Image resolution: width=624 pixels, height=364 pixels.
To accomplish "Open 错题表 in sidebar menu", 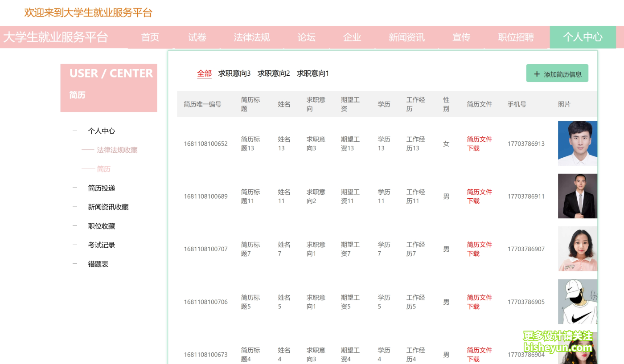I will [98, 264].
